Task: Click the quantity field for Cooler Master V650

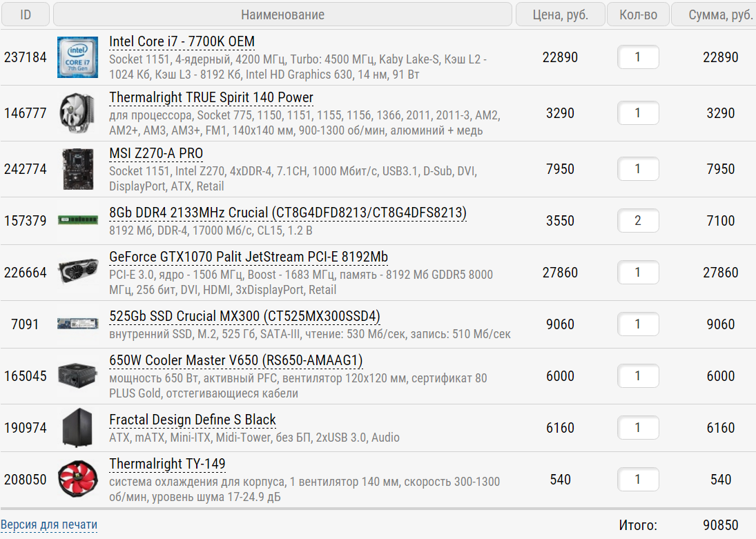Action: pyautogui.click(x=638, y=376)
